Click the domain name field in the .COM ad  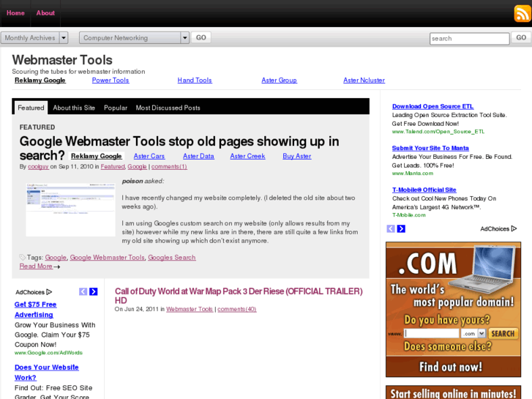coord(432,333)
